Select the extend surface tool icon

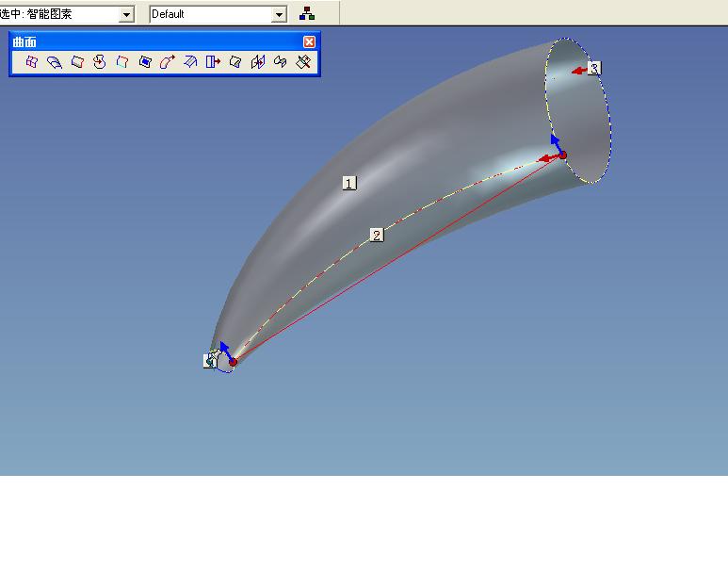213,62
